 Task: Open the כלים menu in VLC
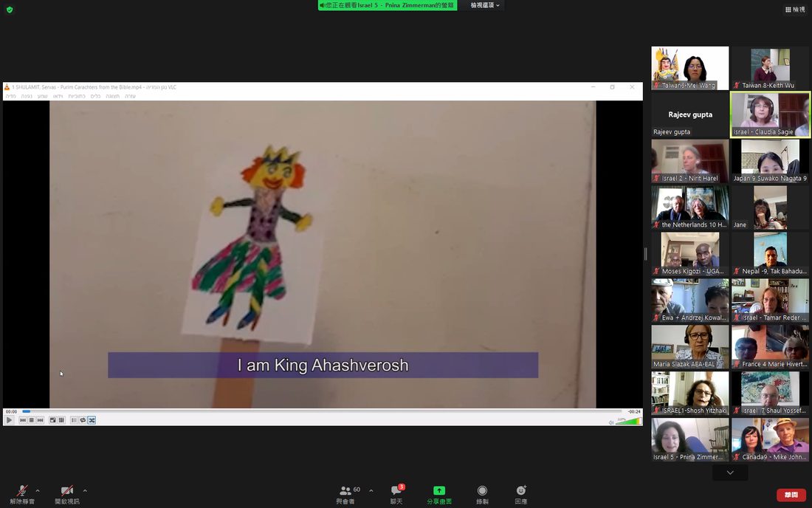coord(96,96)
